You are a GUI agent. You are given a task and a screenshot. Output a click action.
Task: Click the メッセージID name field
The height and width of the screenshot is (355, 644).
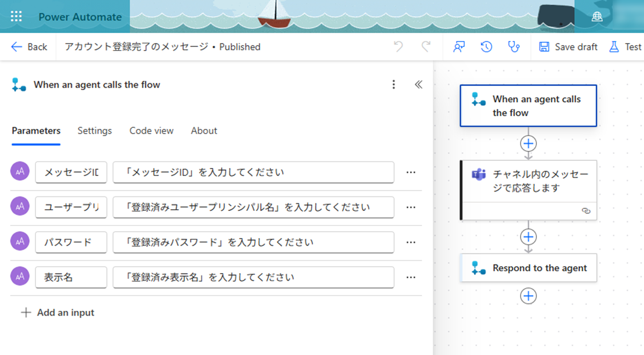tap(71, 173)
